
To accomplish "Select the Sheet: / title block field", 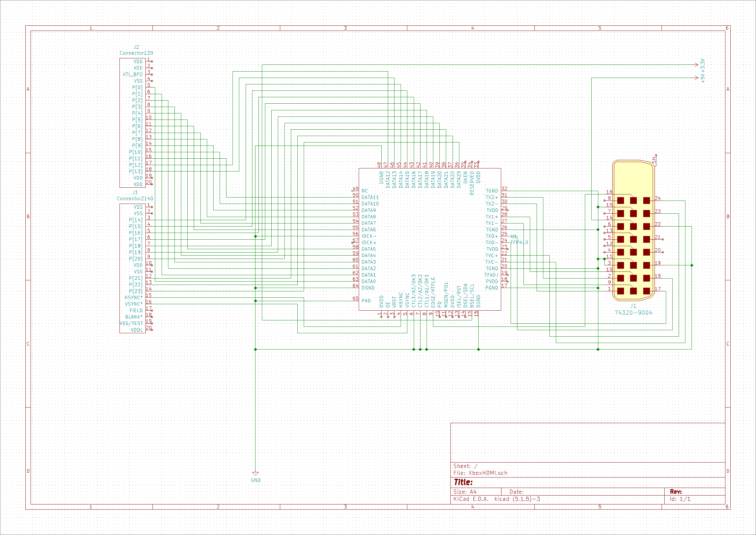I will [465, 466].
